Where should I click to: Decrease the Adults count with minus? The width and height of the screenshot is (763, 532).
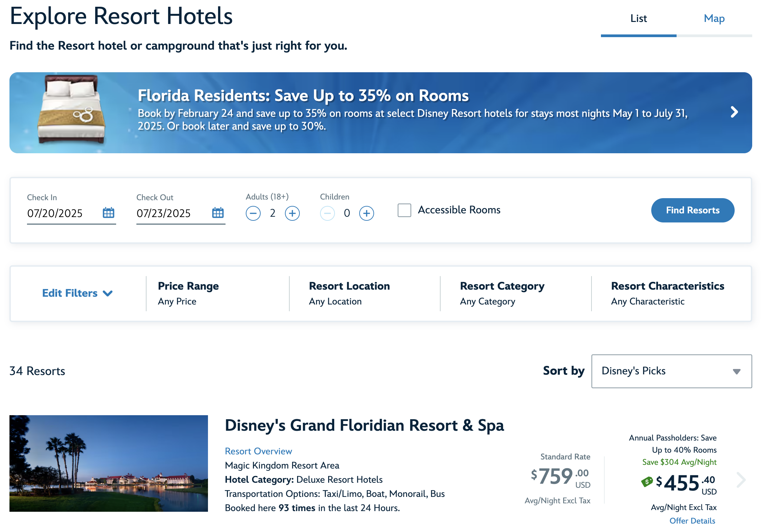tap(253, 213)
